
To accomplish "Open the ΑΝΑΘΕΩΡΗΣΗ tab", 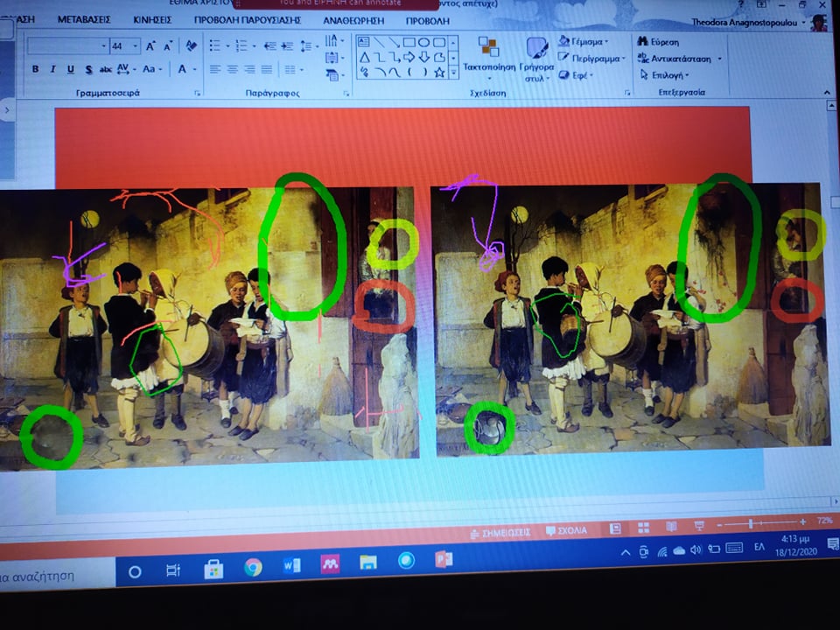I will (353, 20).
